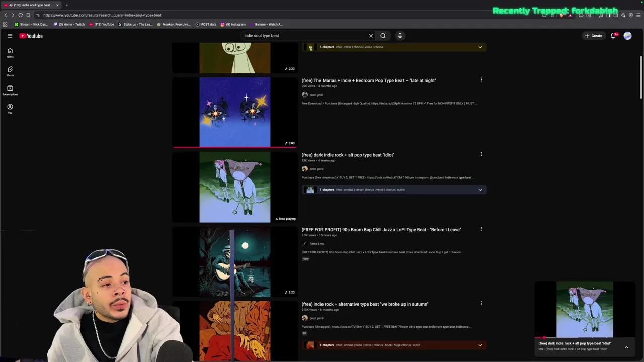Select the indie soul type beat tab
Screen dimensions: 644x362
click(x=31, y=5)
